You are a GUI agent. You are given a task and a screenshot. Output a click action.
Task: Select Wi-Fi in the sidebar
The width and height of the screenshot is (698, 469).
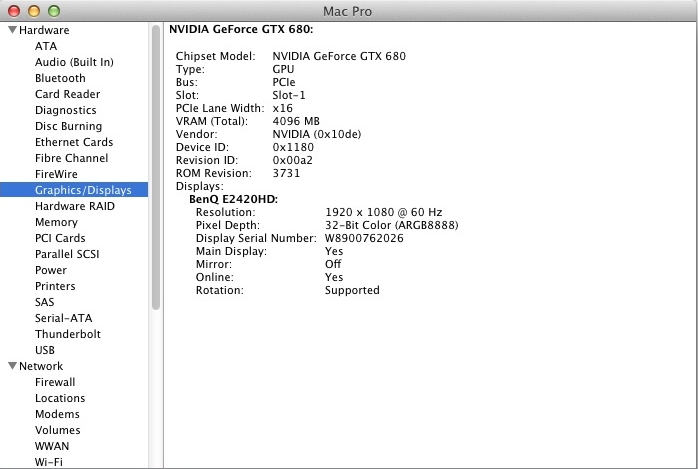pos(49,462)
